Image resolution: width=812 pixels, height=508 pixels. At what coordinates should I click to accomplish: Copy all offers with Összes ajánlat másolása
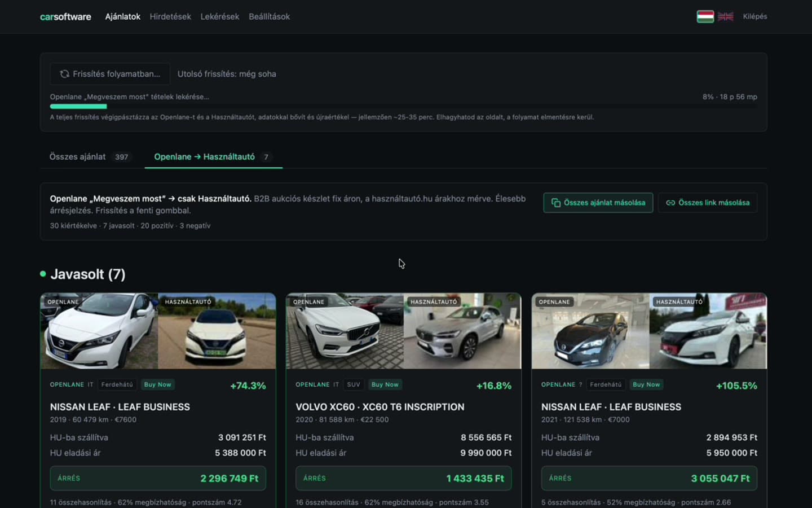(x=598, y=203)
